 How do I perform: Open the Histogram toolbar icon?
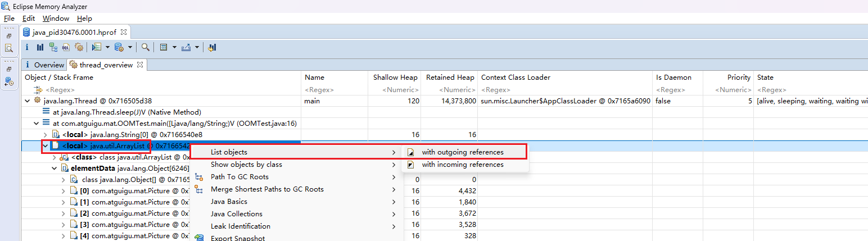40,48
